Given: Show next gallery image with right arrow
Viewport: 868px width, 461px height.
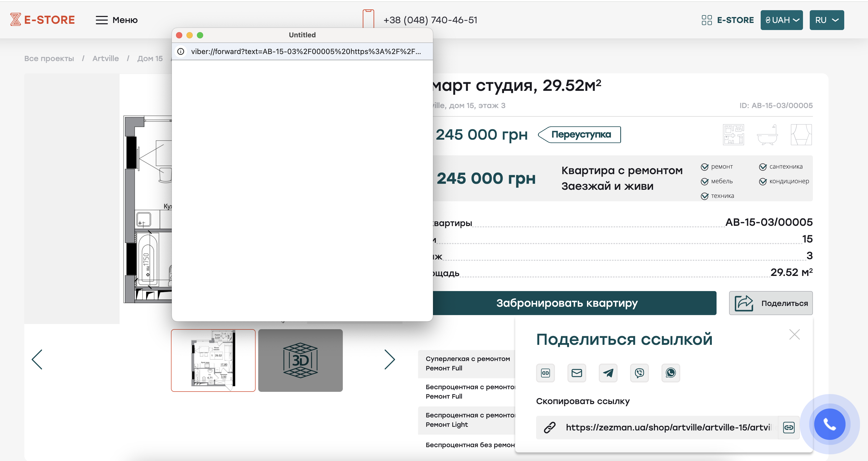Looking at the screenshot, I should (x=390, y=360).
